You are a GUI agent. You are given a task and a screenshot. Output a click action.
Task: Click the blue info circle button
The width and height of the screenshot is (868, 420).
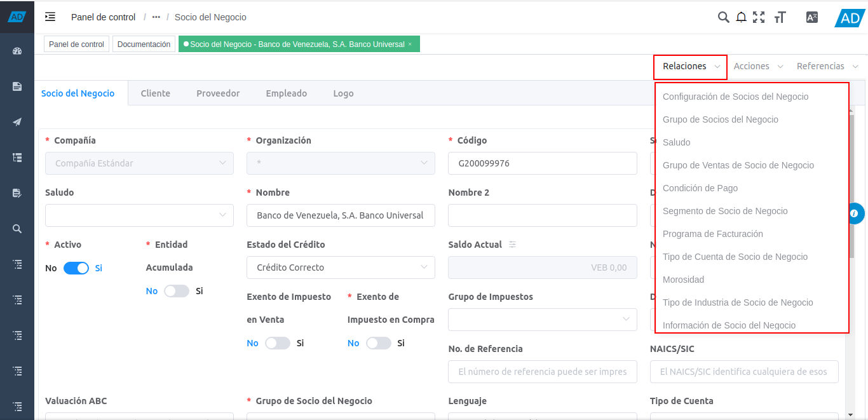[x=855, y=213]
